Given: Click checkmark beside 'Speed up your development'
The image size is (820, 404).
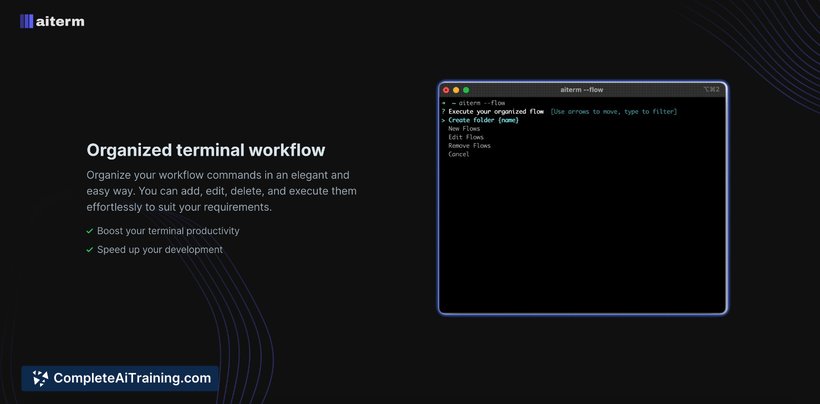Looking at the screenshot, I should (89, 250).
